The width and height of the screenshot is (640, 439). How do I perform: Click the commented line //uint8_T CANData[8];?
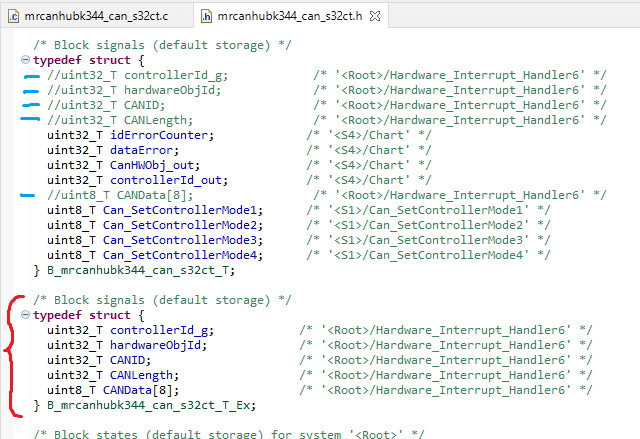(120, 195)
